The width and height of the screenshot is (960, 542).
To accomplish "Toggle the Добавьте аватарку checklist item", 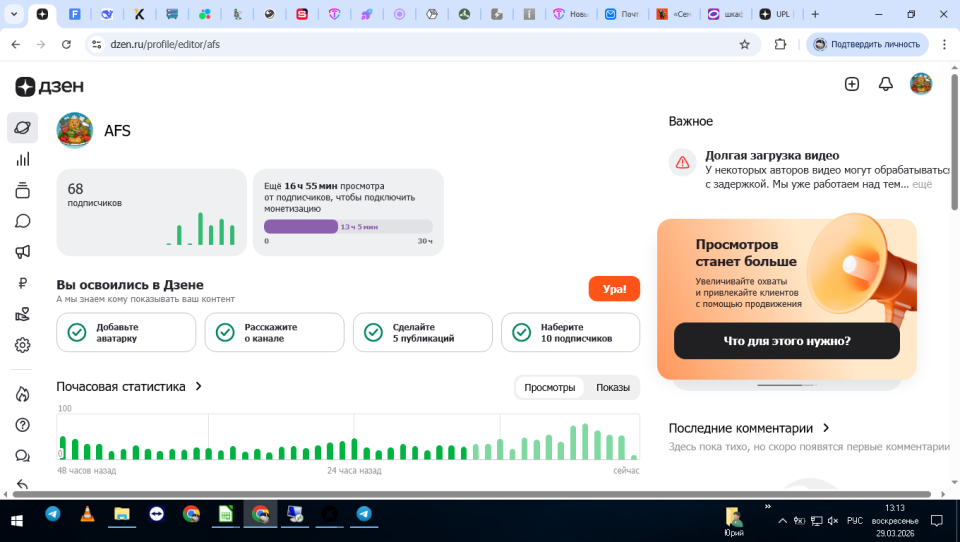I will [126, 333].
